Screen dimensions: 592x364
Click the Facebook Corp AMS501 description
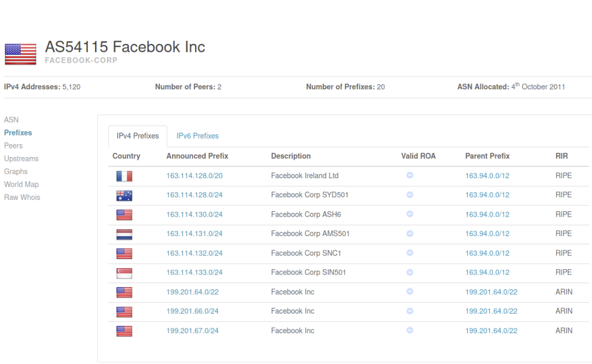click(x=310, y=234)
